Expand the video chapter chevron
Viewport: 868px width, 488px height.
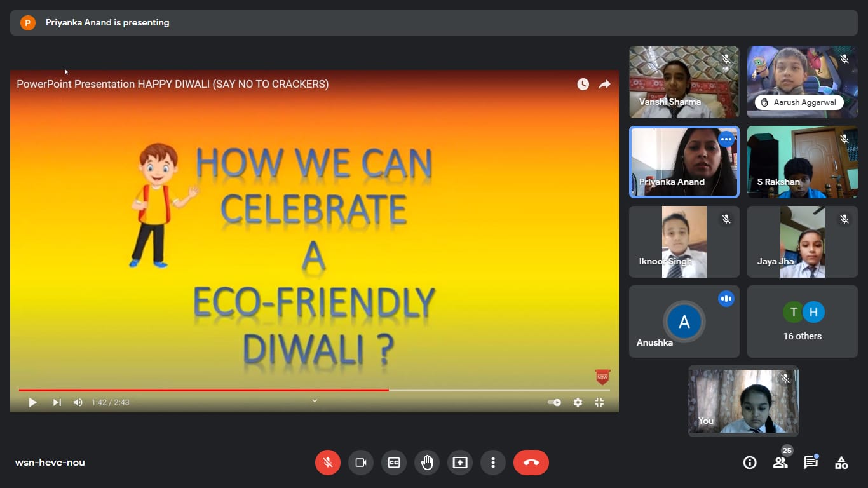315,401
